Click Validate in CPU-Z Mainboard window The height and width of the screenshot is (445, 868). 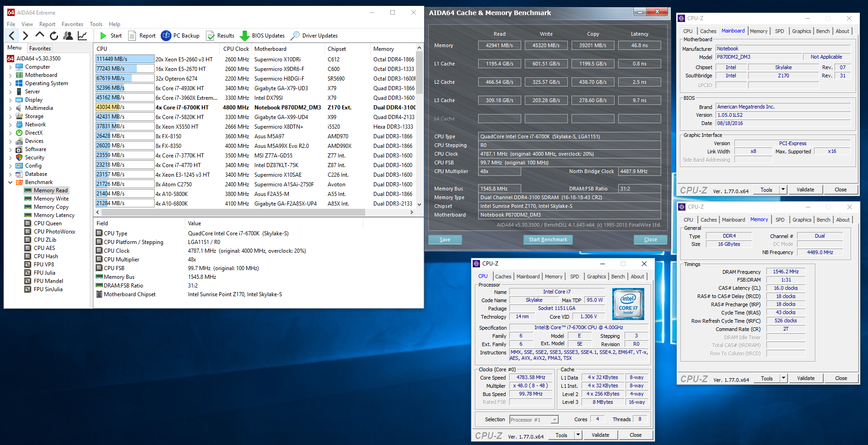coord(805,190)
